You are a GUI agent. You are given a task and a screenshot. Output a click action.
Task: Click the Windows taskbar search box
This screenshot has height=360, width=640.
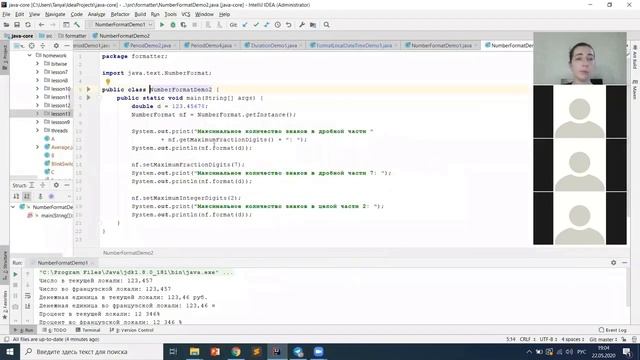(91, 351)
